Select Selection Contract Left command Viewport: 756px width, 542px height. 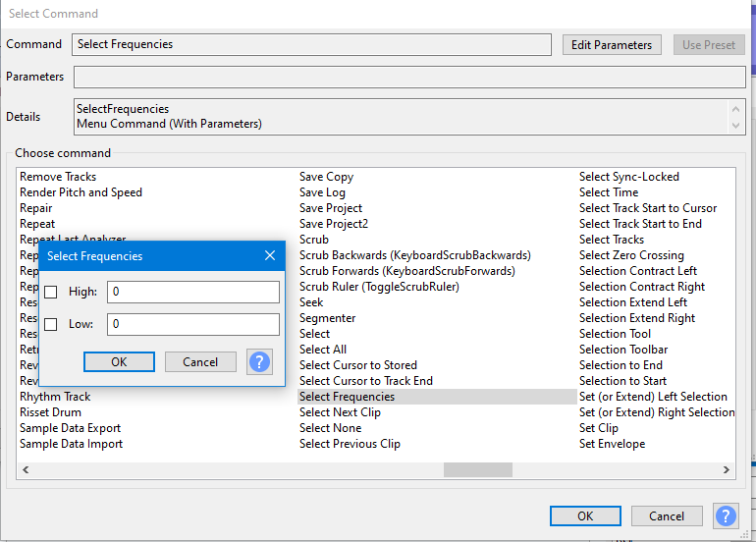[x=638, y=271]
